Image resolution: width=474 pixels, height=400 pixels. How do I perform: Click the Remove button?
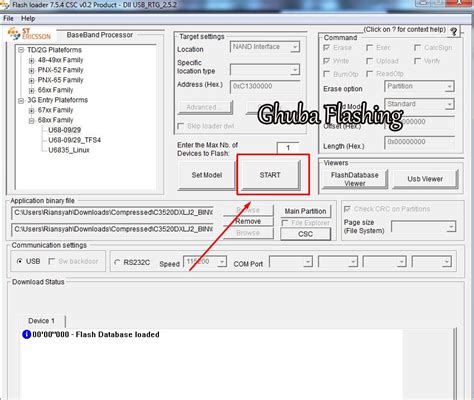coord(248,221)
